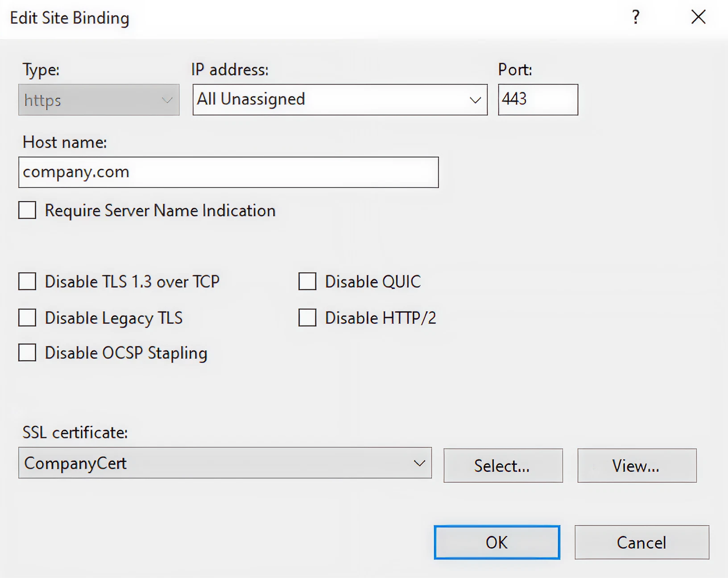Close the Edit Site Binding dialog

(x=698, y=17)
